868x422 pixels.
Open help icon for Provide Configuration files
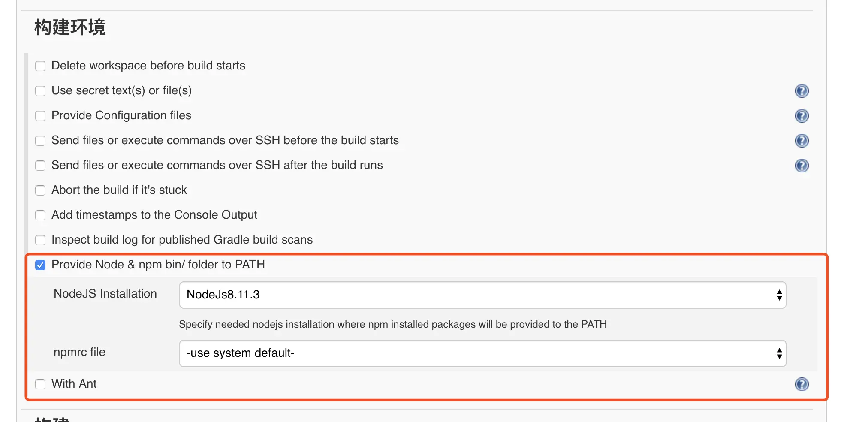[x=802, y=116]
